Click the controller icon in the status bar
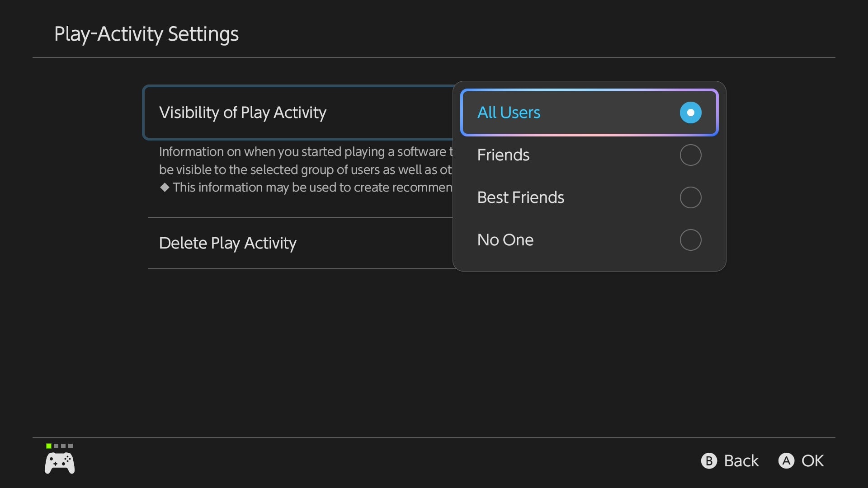 click(59, 461)
